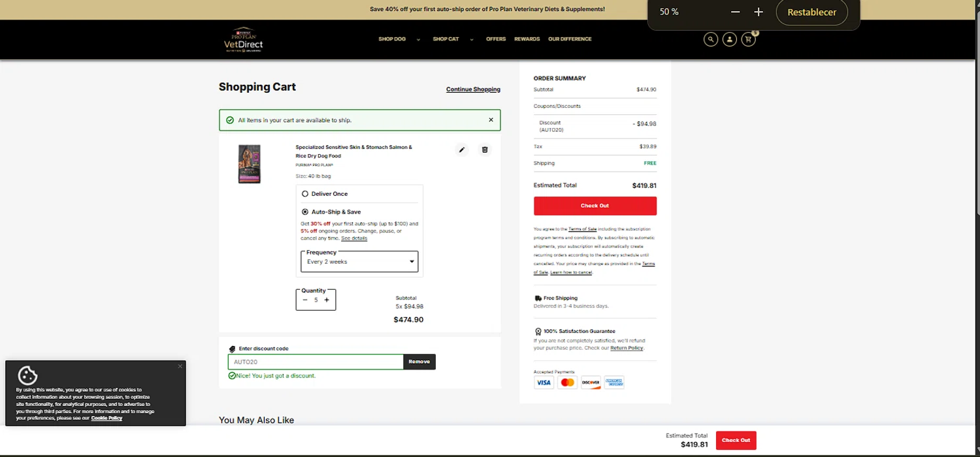The height and width of the screenshot is (457, 980).
Task: Click the Satisfaction Guarantee badge icon
Action: pos(538,332)
